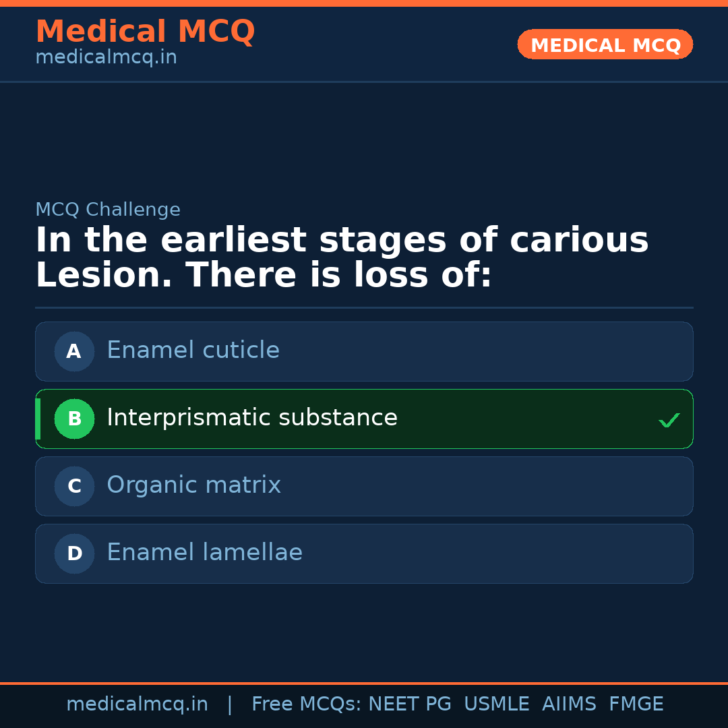This screenshot has width=728, height=728.
Task: Click the orange divider line above the footer
Action: [x=364, y=682]
